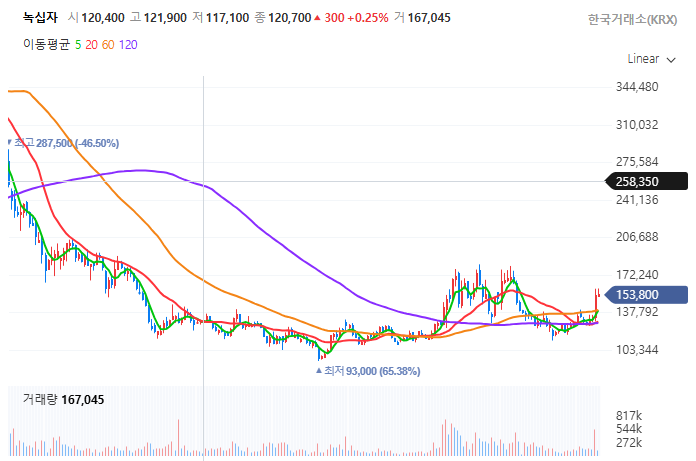Click the crosshair price label 258,350

click(x=647, y=181)
